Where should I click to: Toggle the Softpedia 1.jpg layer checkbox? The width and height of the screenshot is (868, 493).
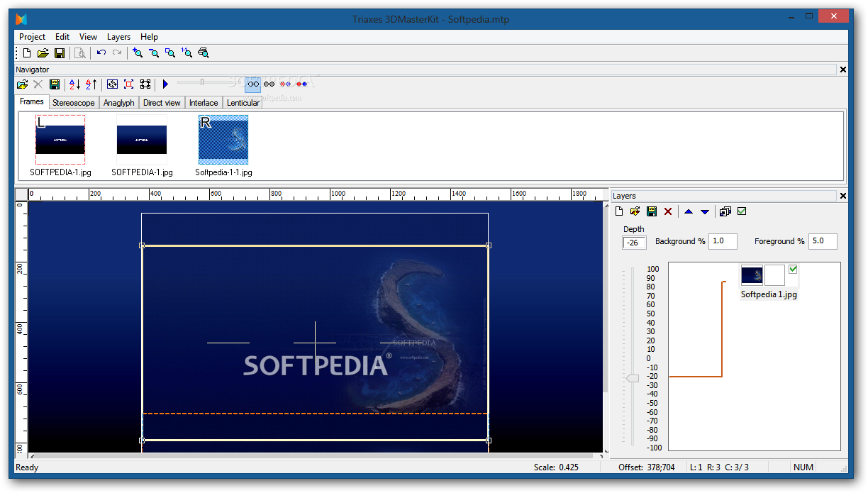coord(793,269)
